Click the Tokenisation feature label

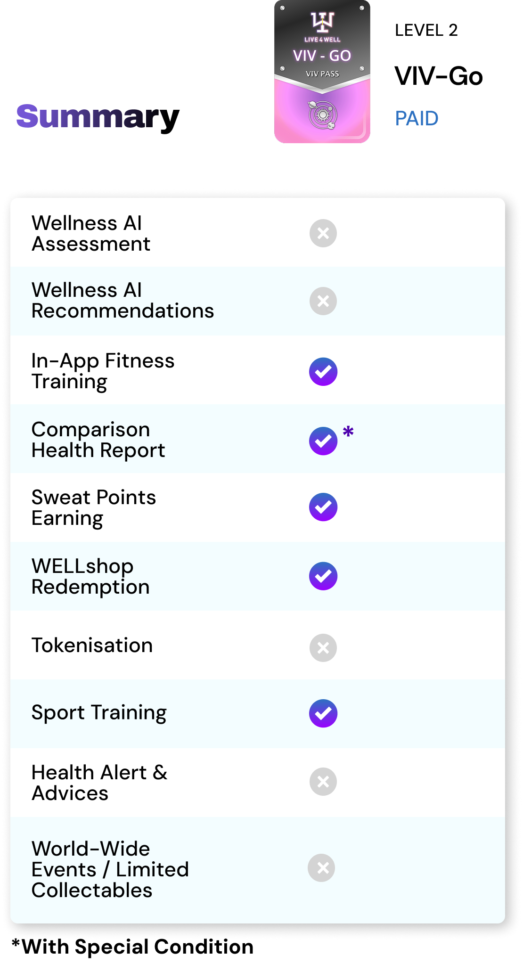pyautogui.click(x=92, y=645)
